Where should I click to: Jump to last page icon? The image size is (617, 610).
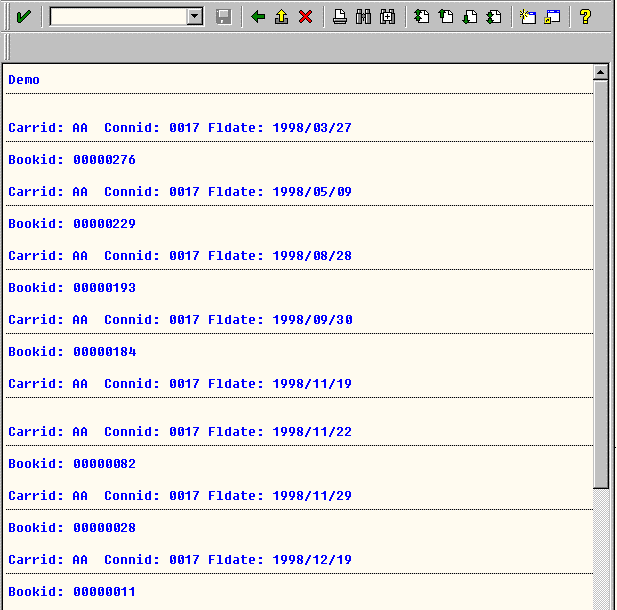(x=493, y=17)
